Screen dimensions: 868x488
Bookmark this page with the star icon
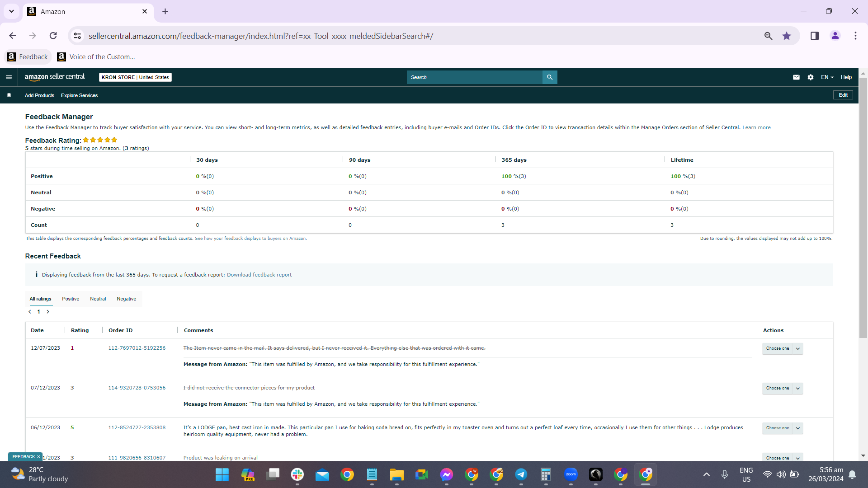[787, 36]
